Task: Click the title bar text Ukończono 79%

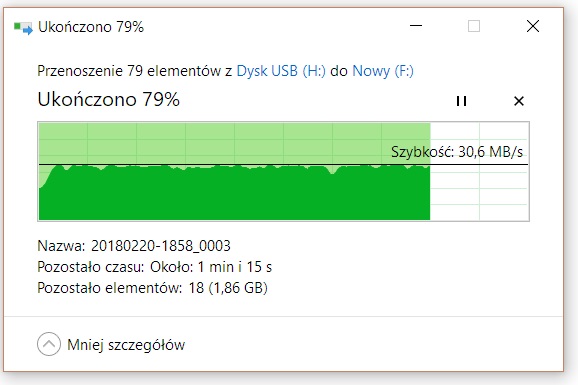Action: 91,27
